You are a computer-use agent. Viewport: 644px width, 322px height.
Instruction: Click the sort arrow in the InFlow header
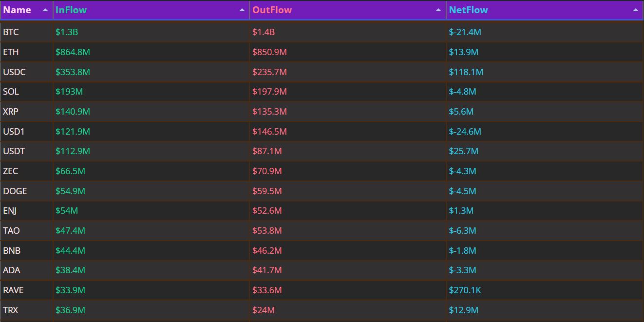242,10
